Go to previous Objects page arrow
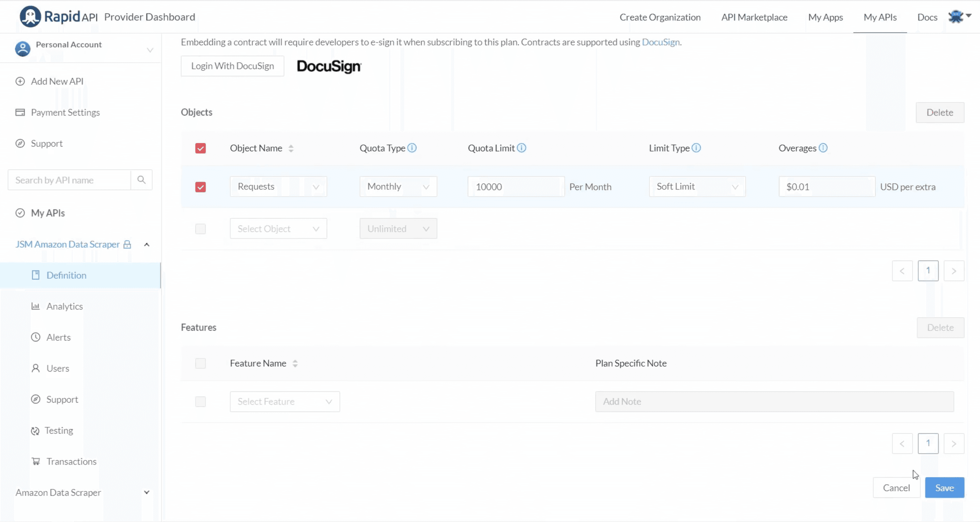 tap(902, 271)
